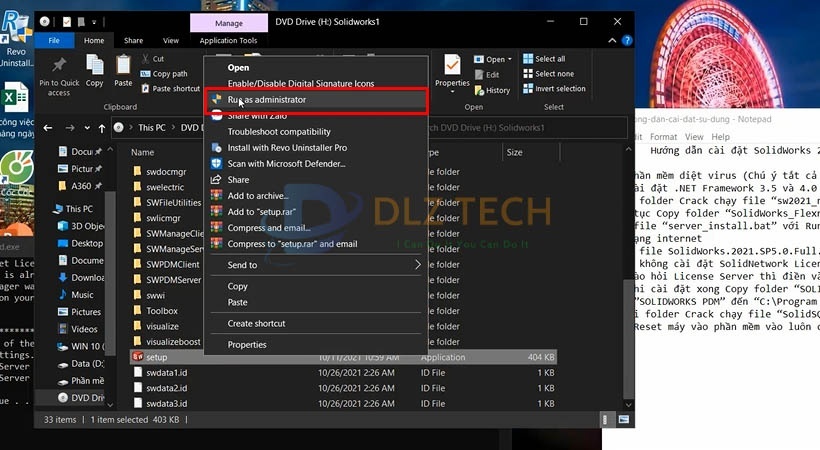Switch to the details view button

click(x=605, y=420)
